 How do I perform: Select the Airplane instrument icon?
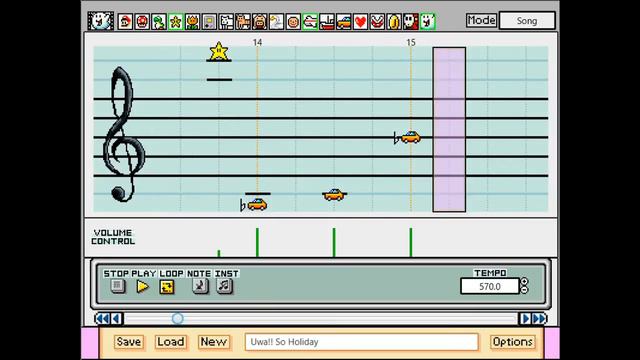click(x=310, y=22)
